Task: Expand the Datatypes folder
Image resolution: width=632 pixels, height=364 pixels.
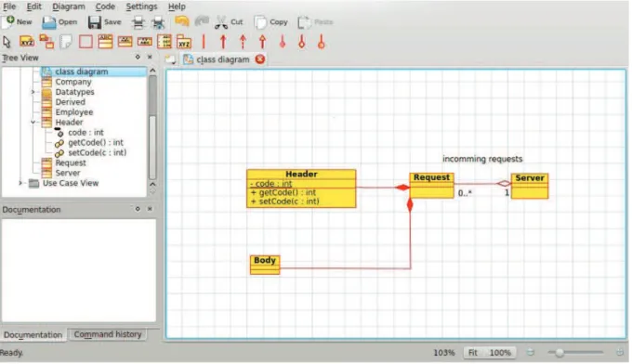Action: pos(33,92)
